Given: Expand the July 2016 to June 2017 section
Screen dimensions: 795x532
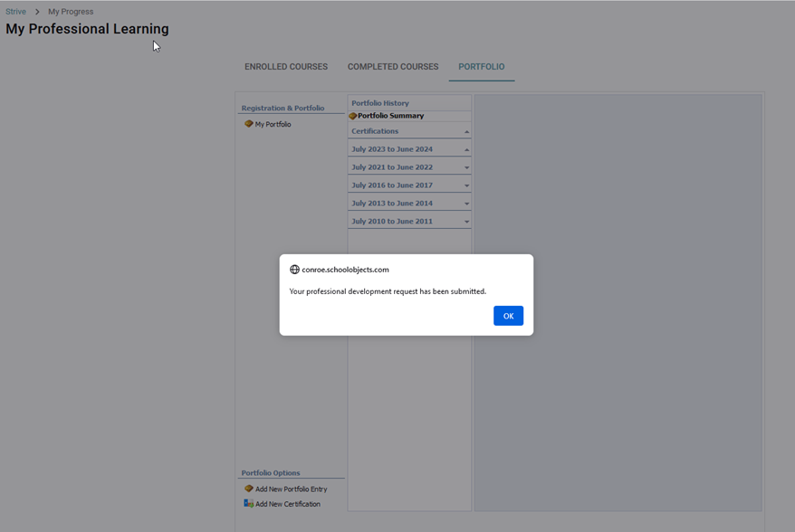Looking at the screenshot, I should (x=467, y=185).
